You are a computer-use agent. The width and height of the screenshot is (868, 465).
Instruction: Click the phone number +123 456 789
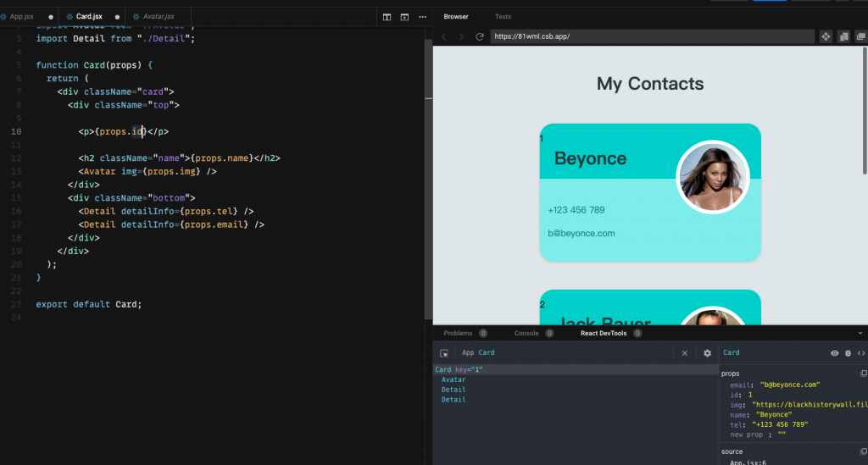[576, 210]
